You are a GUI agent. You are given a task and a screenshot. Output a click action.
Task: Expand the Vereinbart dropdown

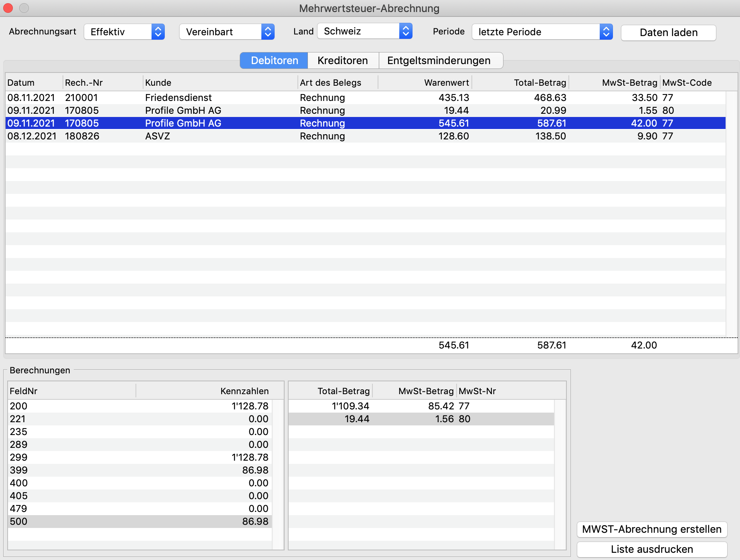point(226,32)
